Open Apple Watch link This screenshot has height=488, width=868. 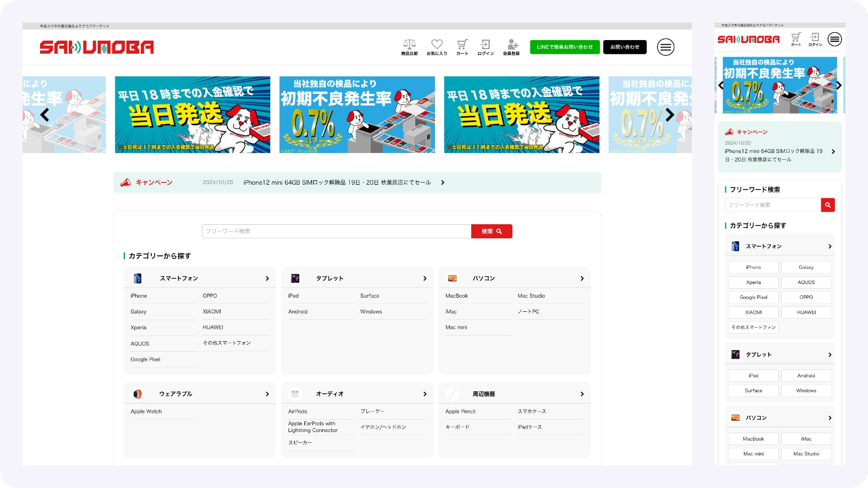coord(146,411)
